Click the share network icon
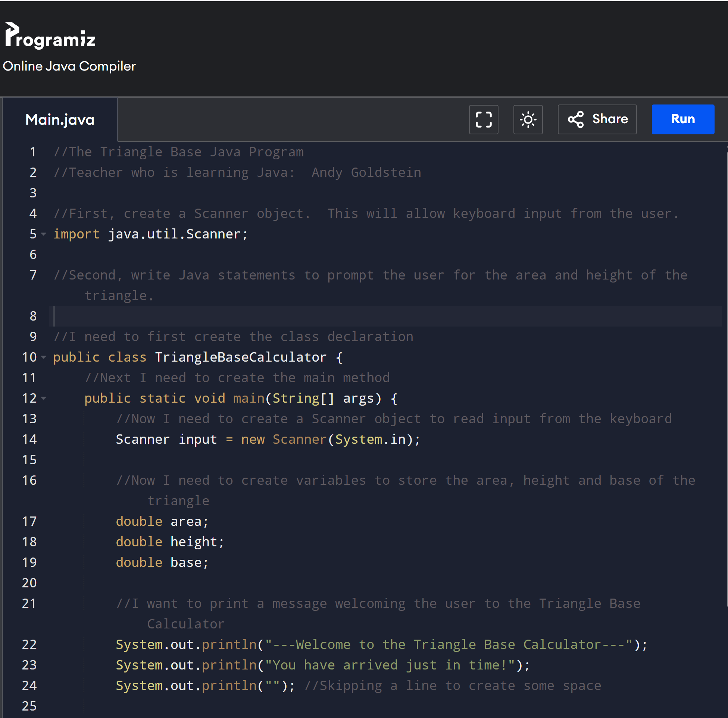The width and height of the screenshot is (728, 718). coord(575,119)
